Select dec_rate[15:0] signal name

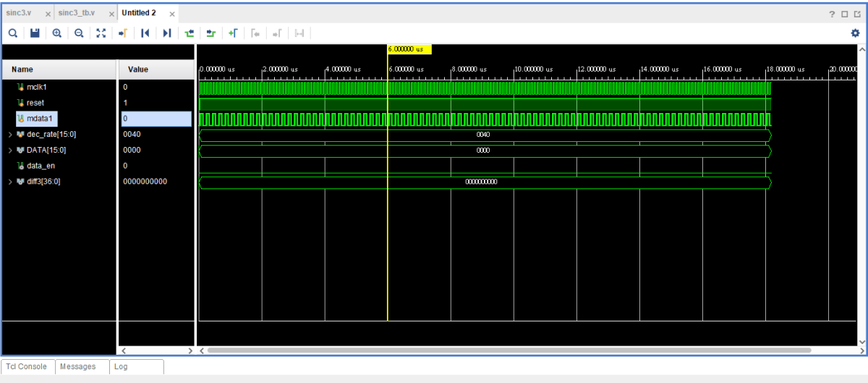(51, 134)
